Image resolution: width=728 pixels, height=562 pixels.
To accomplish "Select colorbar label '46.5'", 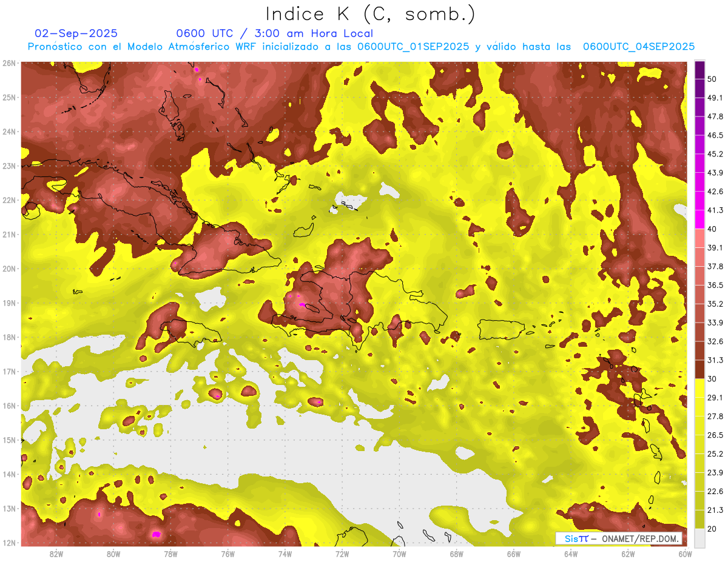I will 715,135.
